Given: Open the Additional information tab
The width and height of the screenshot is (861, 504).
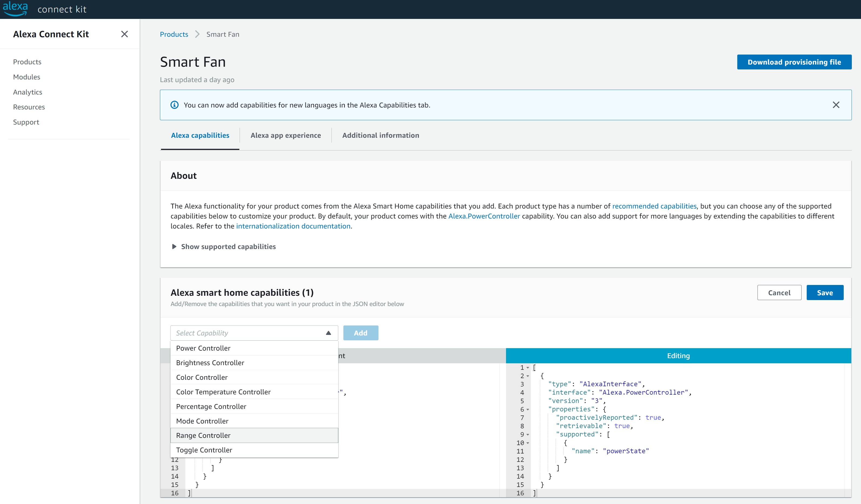Looking at the screenshot, I should 381,135.
